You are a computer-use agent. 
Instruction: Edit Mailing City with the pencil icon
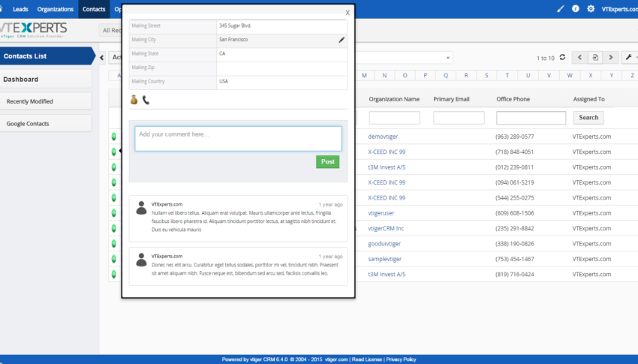pos(342,40)
